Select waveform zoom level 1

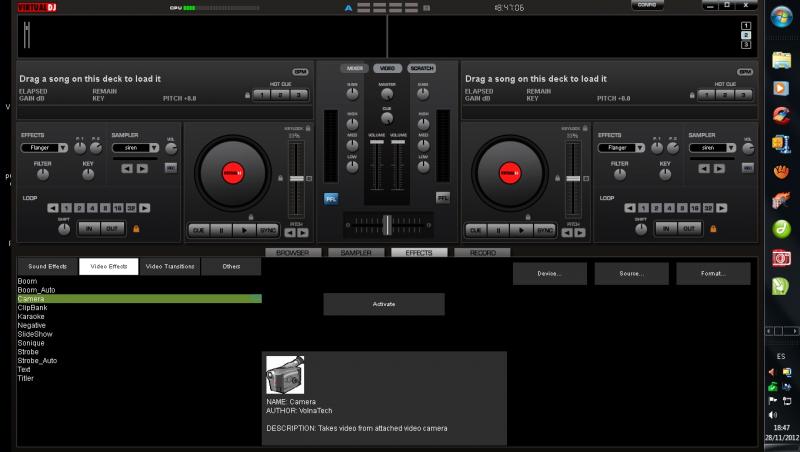click(745, 26)
